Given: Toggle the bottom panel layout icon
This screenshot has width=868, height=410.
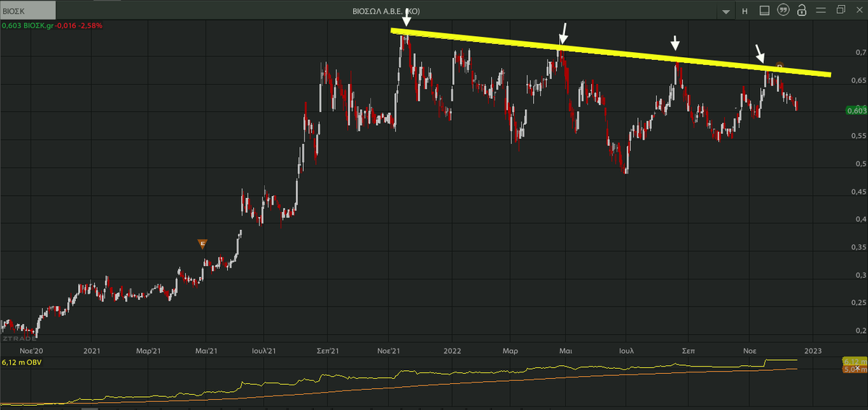Looking at the screenshot, I should point(764,11).
